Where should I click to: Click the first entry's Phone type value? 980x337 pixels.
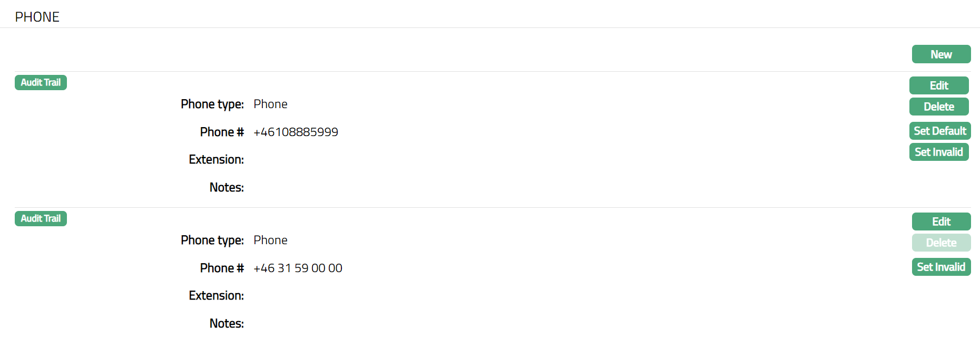point(270,104)
